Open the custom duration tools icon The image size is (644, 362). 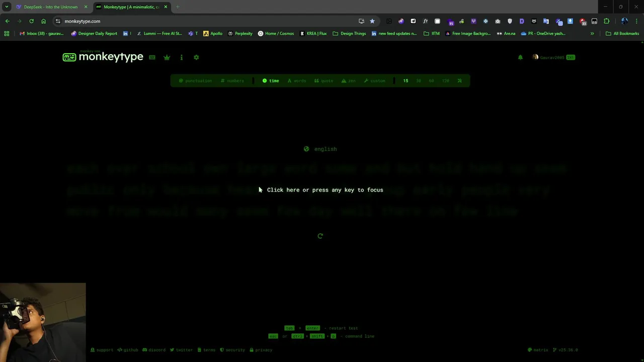(459, 80)
